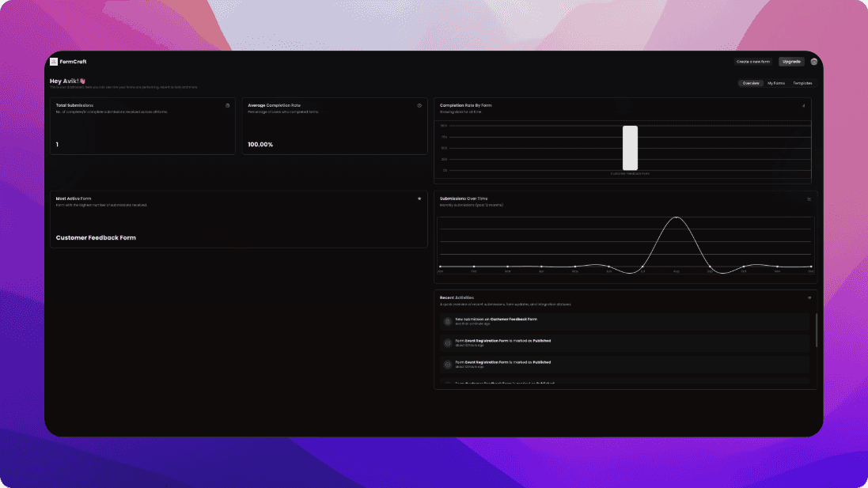
Task: Click the Customer Feedback Form most active title
Action: click(x=96, y=237)
